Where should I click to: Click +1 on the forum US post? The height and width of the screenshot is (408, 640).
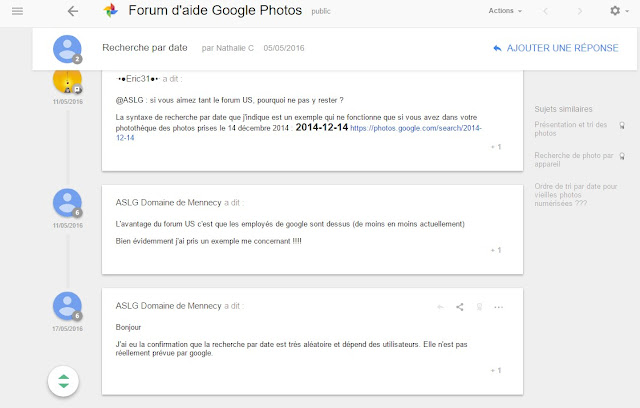[496, 250]
